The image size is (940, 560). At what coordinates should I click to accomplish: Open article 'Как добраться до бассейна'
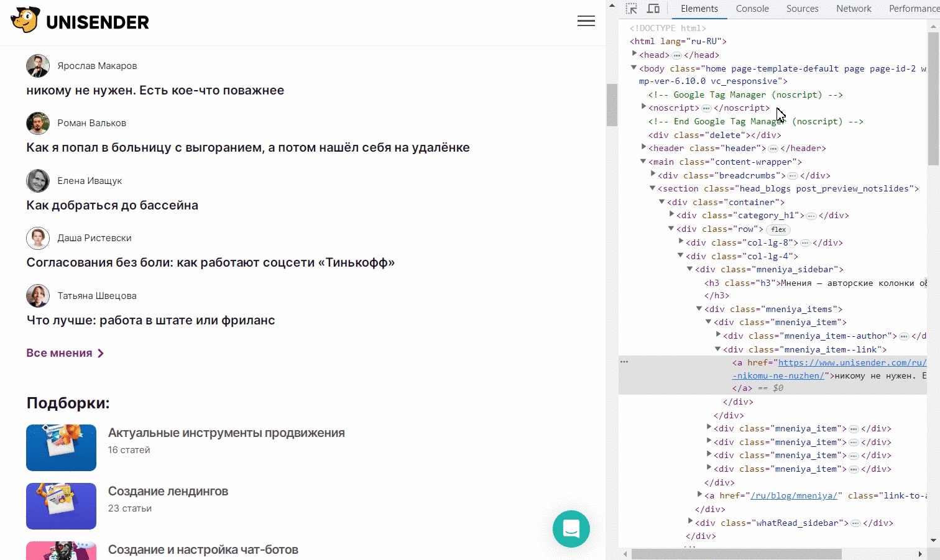[x=112, y=205]
